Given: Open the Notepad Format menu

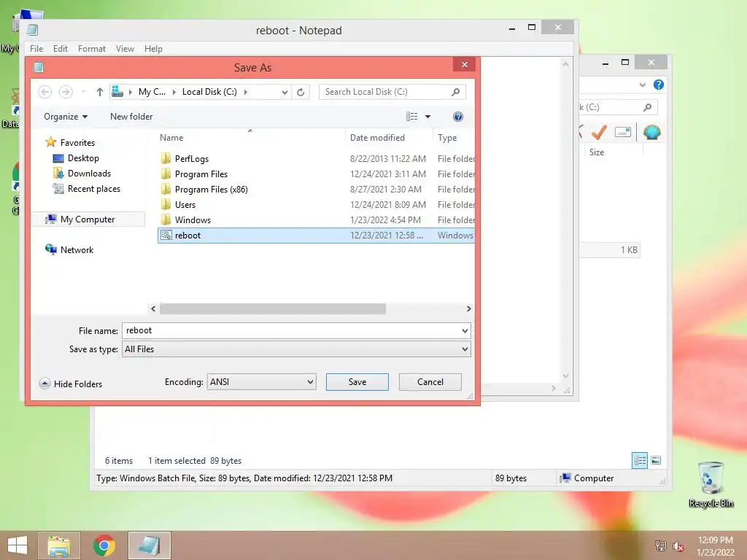Looking at the screenshot, I should tap(92, 49).
